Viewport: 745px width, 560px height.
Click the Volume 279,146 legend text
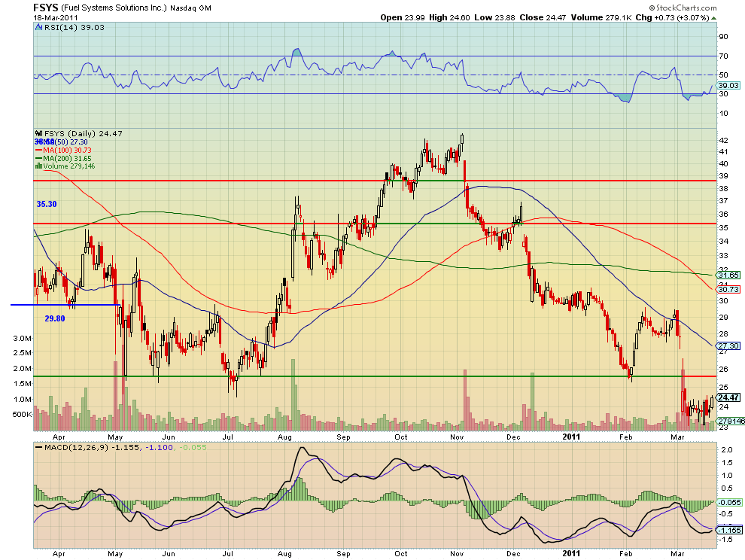[x=69, y=166]
